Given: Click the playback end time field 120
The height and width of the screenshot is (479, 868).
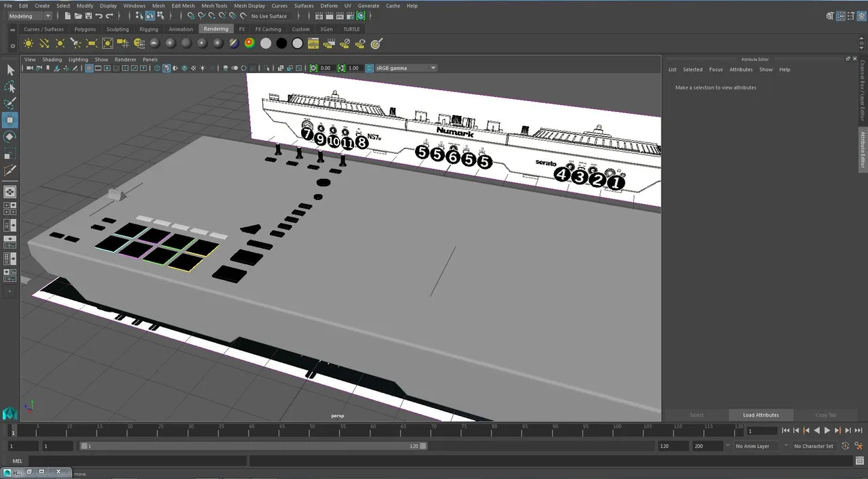Looking at the screenshot, I should [673, 446].
